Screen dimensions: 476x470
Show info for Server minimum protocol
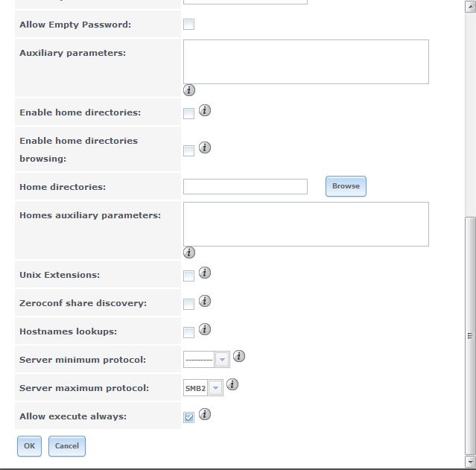point(239,356)
